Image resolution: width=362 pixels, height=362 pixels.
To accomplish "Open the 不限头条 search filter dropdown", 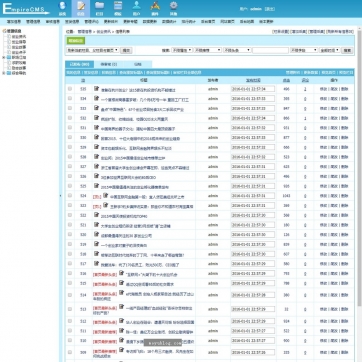I will click(237, 50).
